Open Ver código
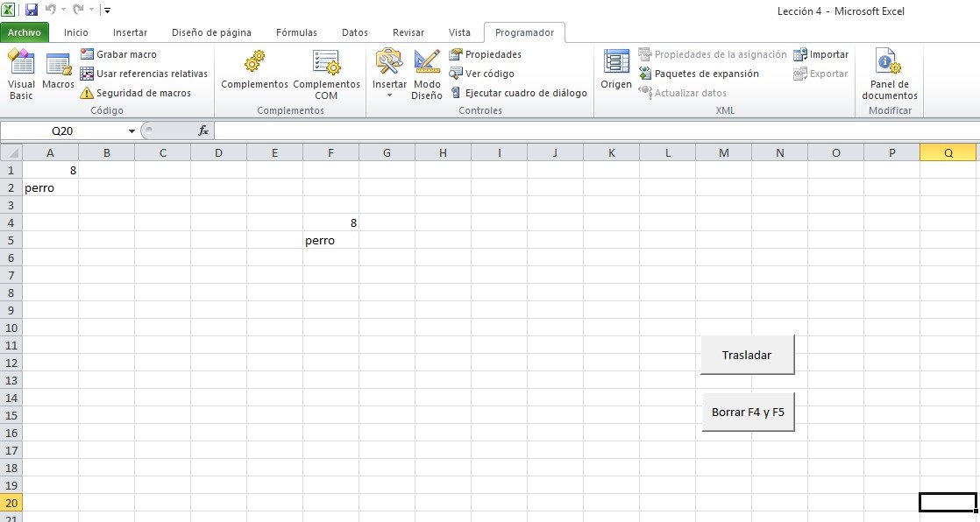The image size is (980, 522). 482,74
